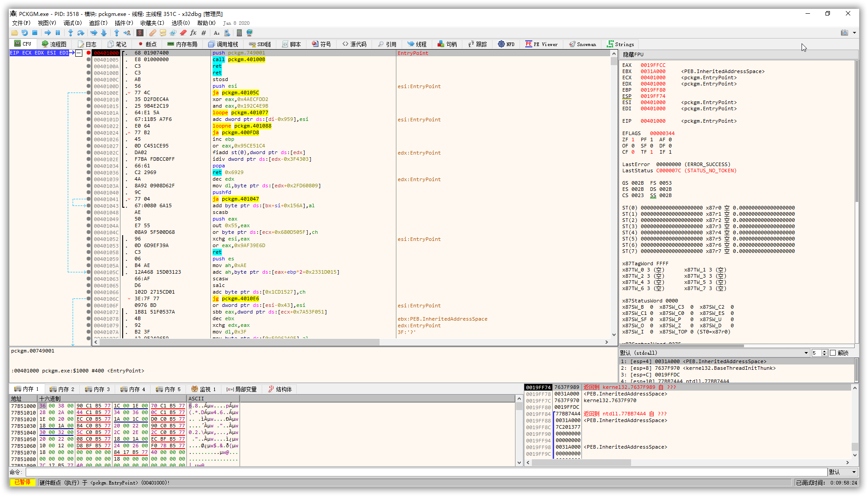Open bookmarks with the red bookmark icon
The image size is (868, 496).
pyautogui.click(x=183, y=33)
